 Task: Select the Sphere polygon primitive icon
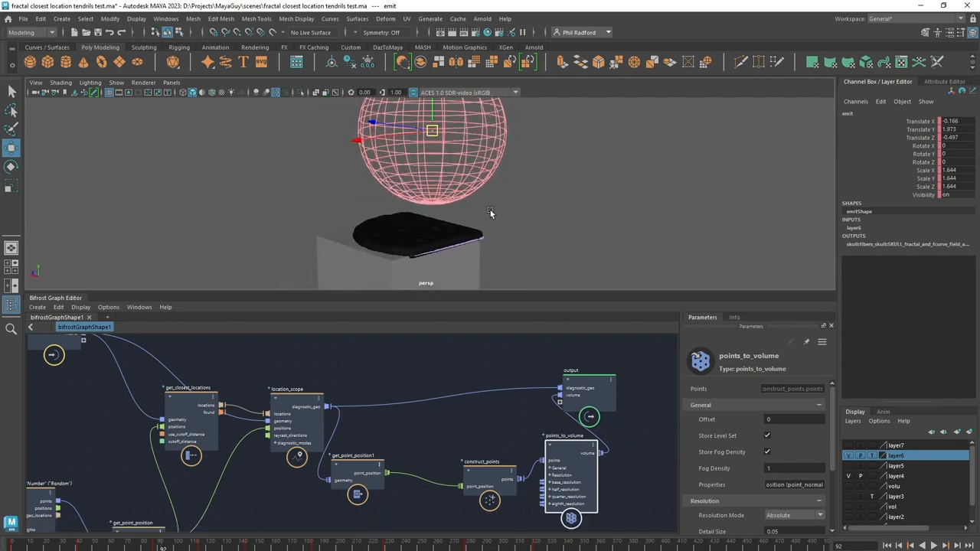(x=29, y=62)
